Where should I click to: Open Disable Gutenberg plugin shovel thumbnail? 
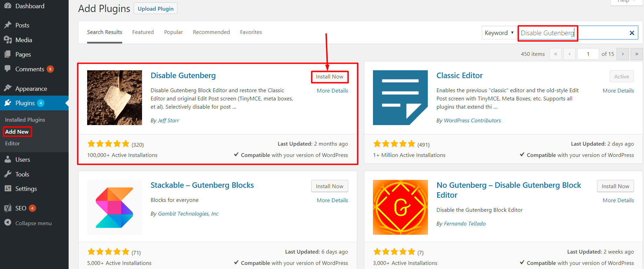115,98
